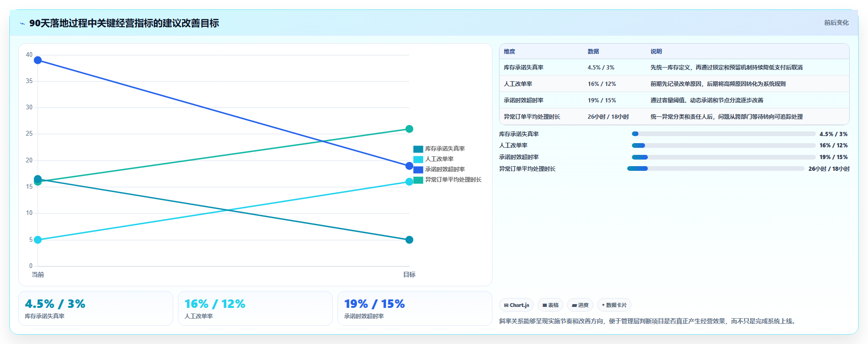Toggle 人工改单率 legend color swatch
Image resolution: width=868 pixels, height=344 pixels.
click(418, 159)
